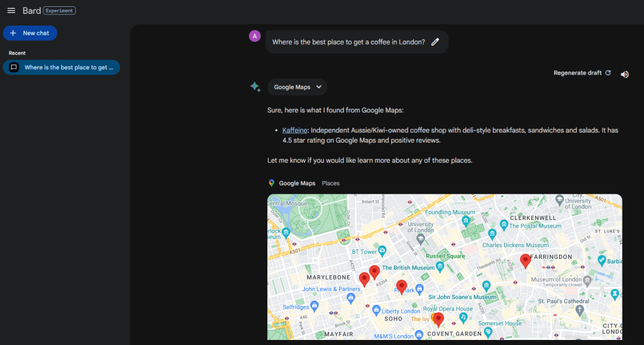Click the Barbican marker icon
The height and width of the screenshot is (345, 644).
point(602,260)
